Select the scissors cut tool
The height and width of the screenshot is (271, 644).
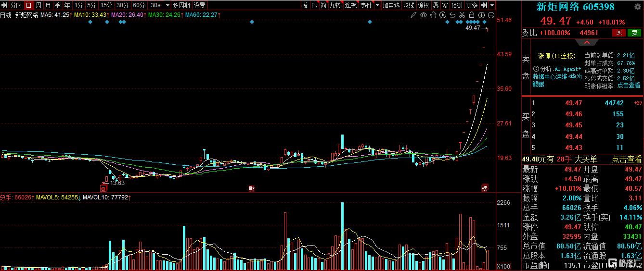(462, 15)
